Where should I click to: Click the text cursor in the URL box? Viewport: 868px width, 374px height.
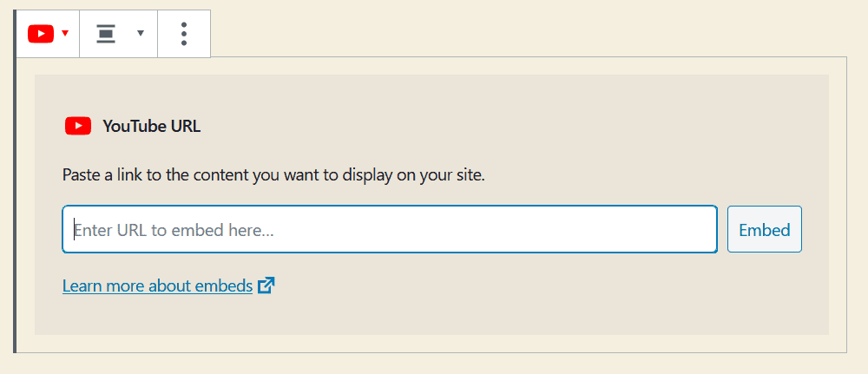[74, 230]
